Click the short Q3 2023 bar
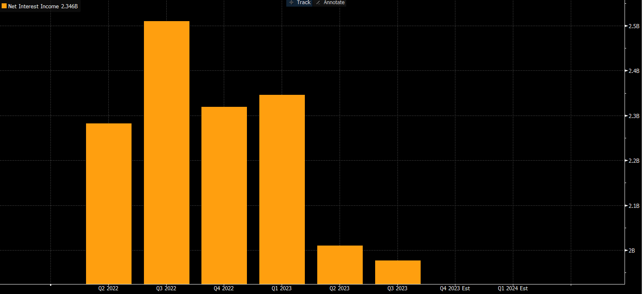The image size is (644, 294). coord(398,272)
